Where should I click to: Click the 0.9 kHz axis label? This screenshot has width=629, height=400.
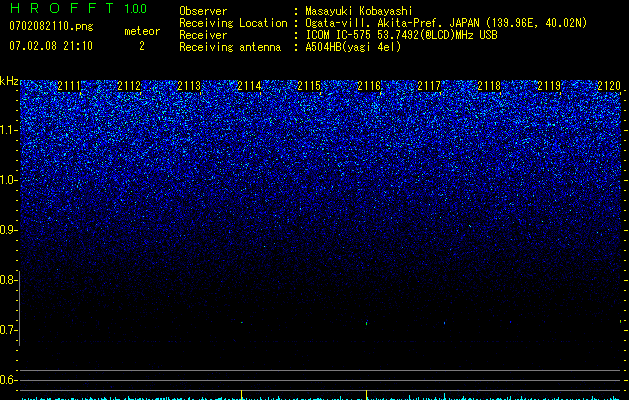coord(9,230)
